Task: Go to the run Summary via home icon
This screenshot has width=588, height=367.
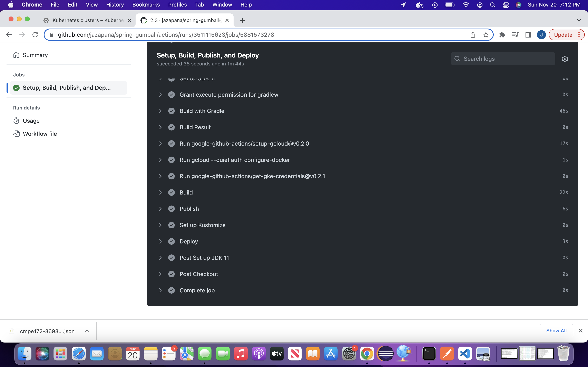Action: click(16, 55)
